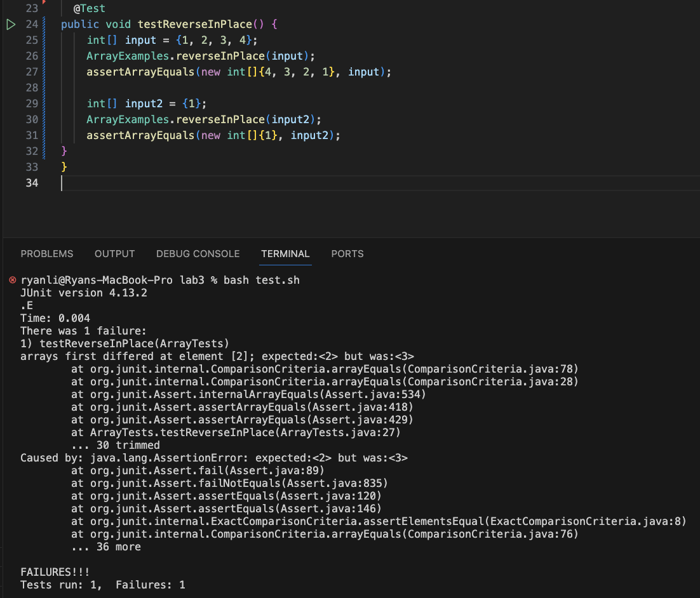Click line number 30 in the gutter
The image size is (700, 598).
32,119
